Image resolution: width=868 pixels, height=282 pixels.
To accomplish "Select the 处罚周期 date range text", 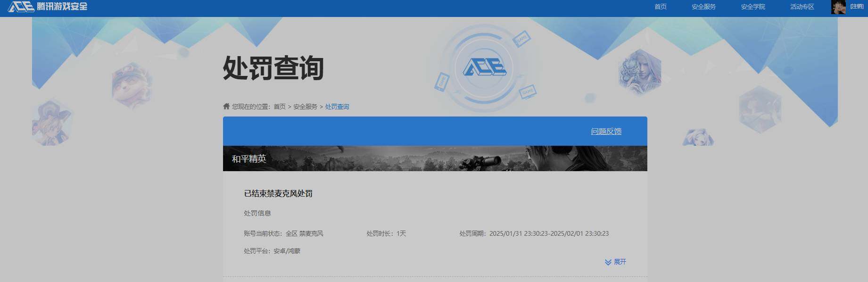I will tap(534, 233).
